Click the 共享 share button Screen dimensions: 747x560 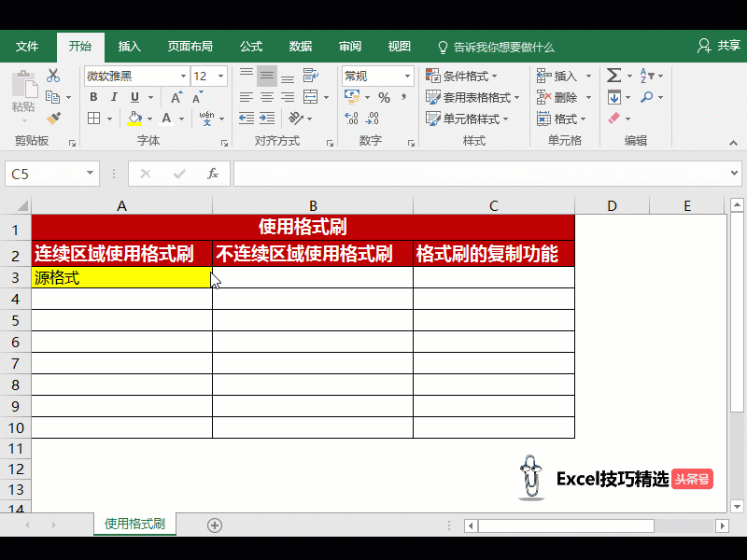click(x=719, y=46)
